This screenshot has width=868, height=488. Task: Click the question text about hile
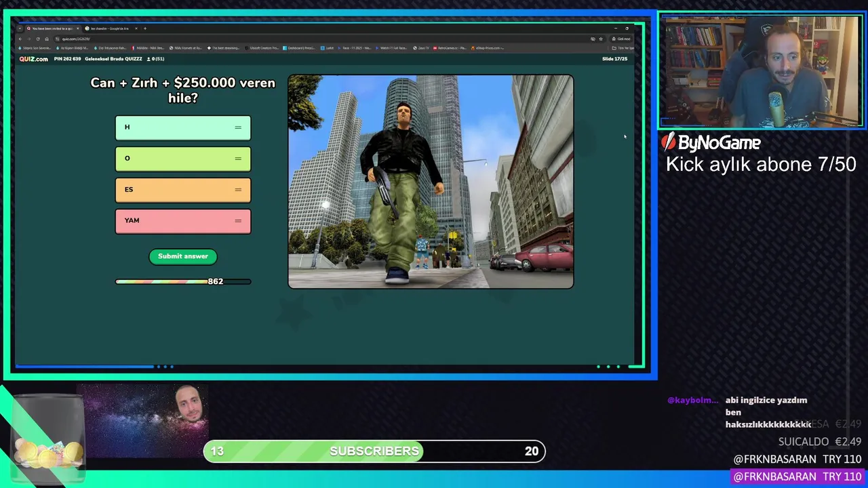(183, 90)
